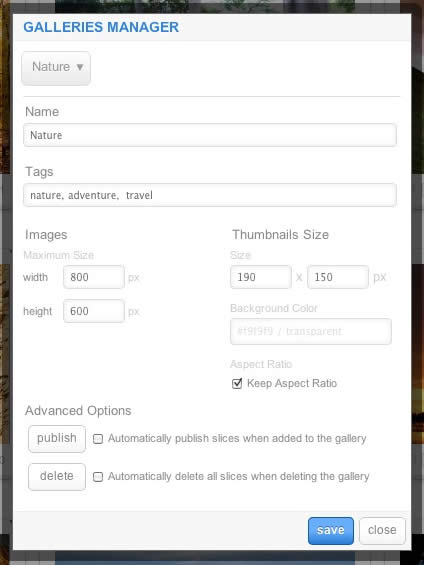Click the Automatically publish slices label text
Image resolution: width=424 pixels, height=565 pixels.
[x=237, y=439]
